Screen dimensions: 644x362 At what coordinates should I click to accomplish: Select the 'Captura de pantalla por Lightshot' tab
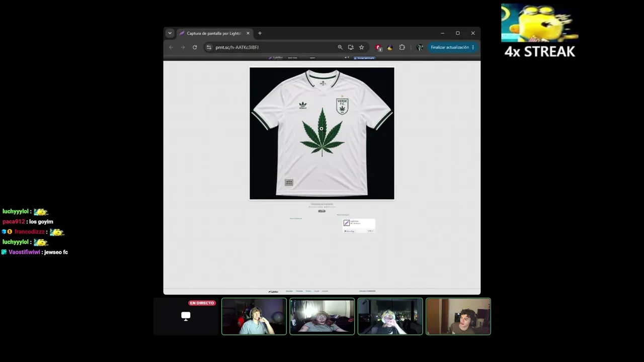pos(214,33)
